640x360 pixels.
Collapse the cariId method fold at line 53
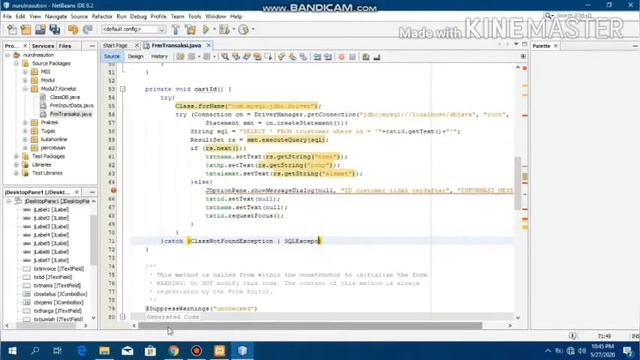pos(122,89)
